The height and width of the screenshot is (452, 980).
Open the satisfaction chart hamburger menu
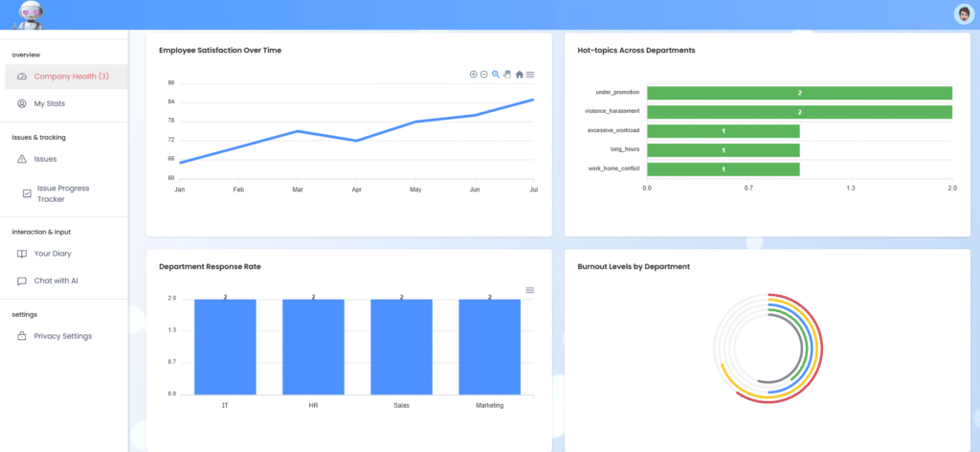click(x=530, y=75)
